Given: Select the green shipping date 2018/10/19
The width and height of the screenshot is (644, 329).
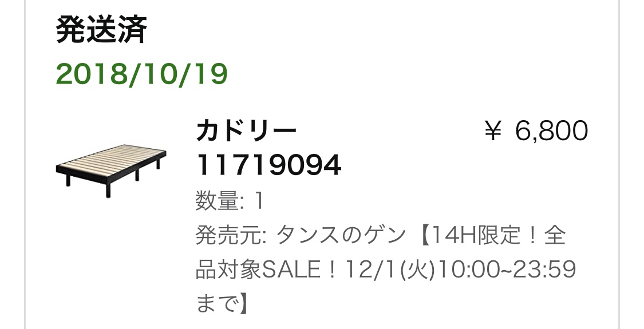Looking at the screenshot, I should click(x=142, y=74).
